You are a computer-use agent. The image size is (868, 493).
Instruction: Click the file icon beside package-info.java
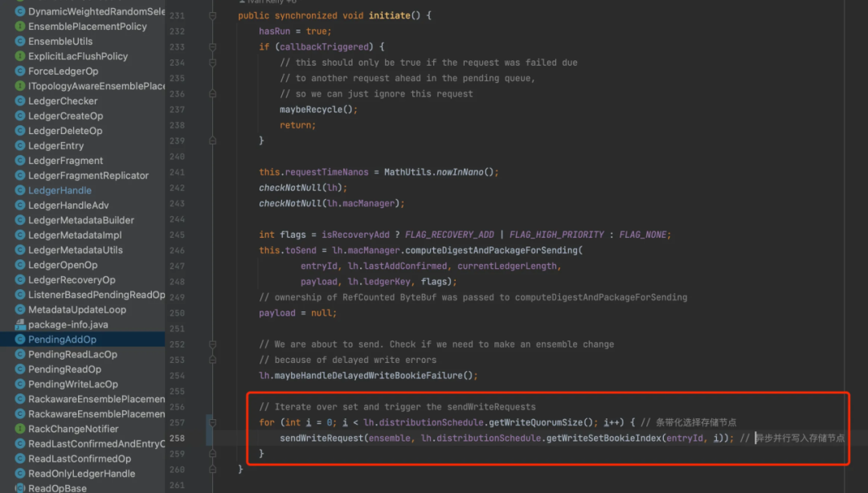point(20,324)
